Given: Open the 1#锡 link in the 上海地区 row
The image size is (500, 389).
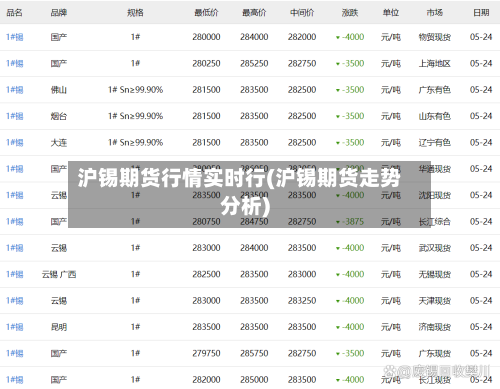Looking at the screenshot, I should [x=15, y=63].
